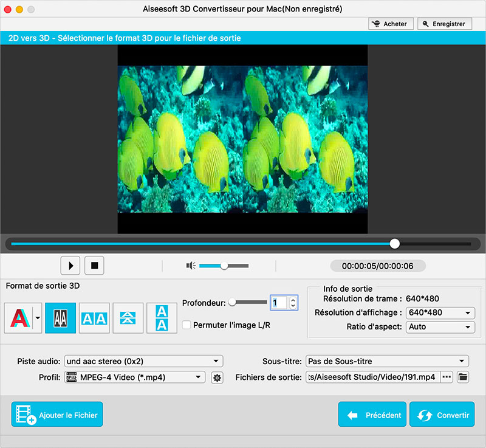Screen dimensions: 486x448
Task: Select the Top and Bottom full format
Action: pos(162,317)
